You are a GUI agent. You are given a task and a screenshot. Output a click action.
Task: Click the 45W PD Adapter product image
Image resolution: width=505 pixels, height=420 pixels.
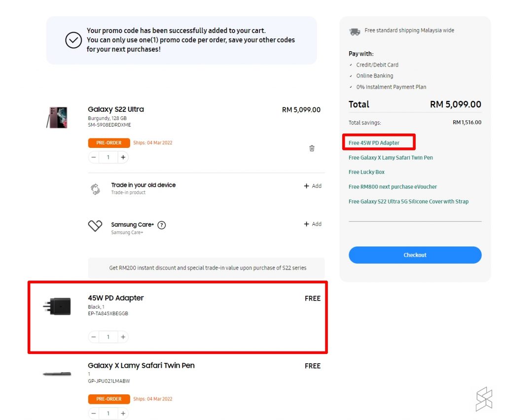(57, 307)
